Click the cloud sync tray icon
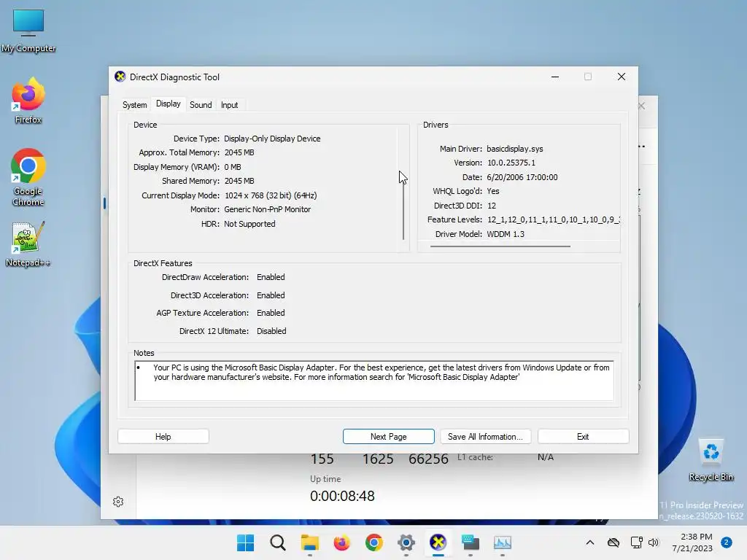The height and width of the screenshot is (560, 747). click(614, 542)
